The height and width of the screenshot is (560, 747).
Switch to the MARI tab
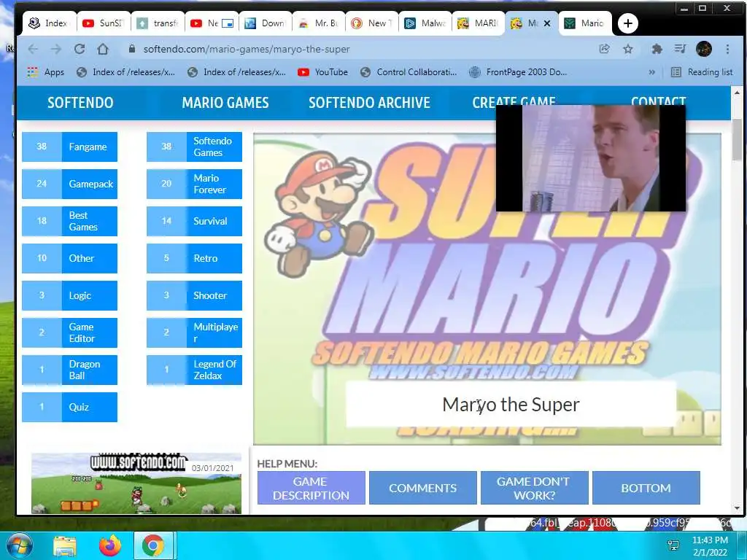(478, 23)
